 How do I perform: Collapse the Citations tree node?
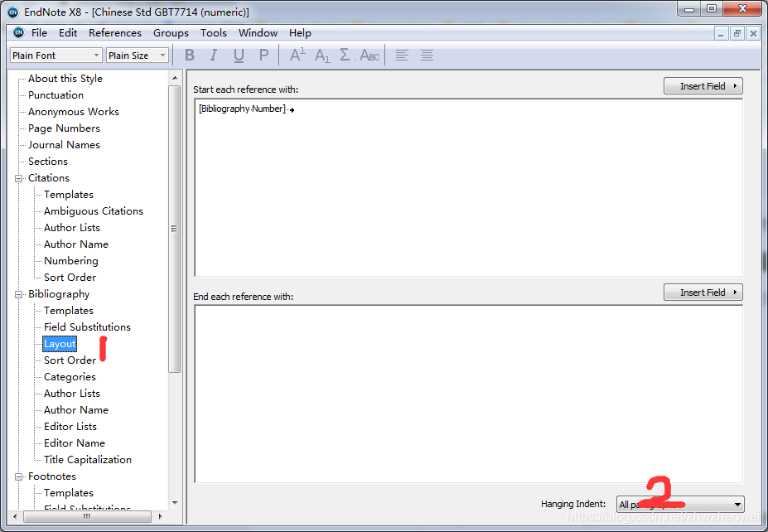click(x=18, y=178)
